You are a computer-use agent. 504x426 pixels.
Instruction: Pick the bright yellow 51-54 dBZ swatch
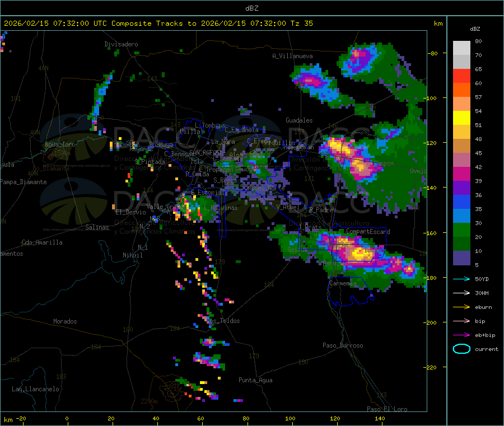461,118
